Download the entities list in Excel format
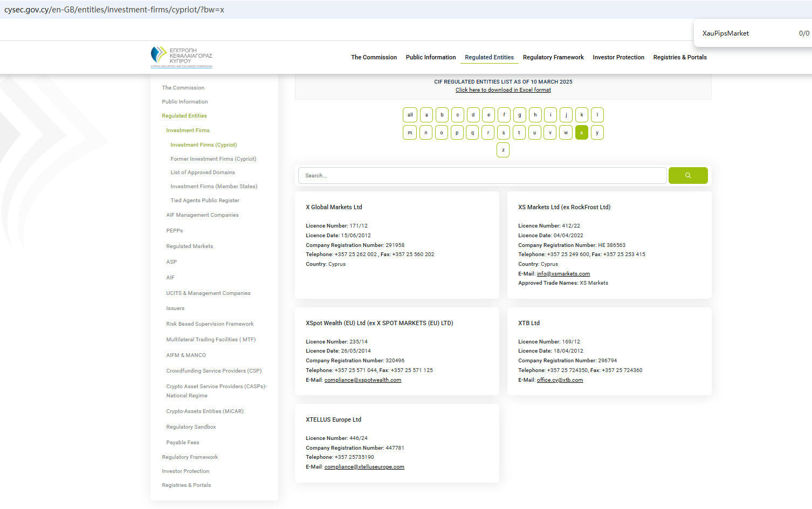 [x=503, y=90]
